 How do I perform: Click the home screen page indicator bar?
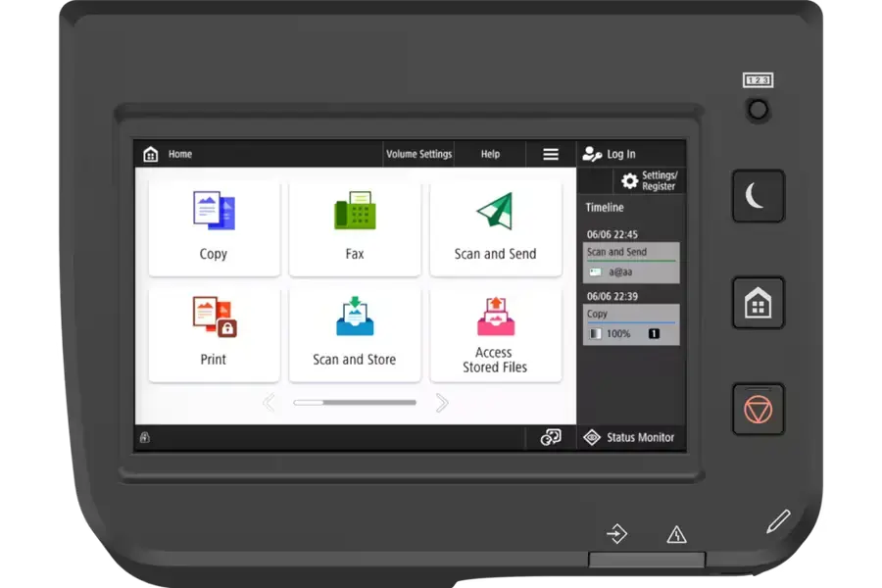click(x=355, y=403)
